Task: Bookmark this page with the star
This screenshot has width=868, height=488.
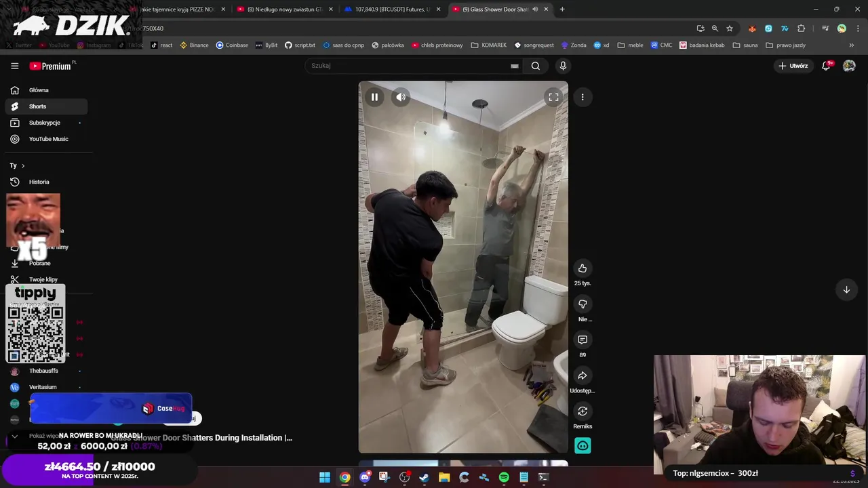Action: click(x=730, y=28)
